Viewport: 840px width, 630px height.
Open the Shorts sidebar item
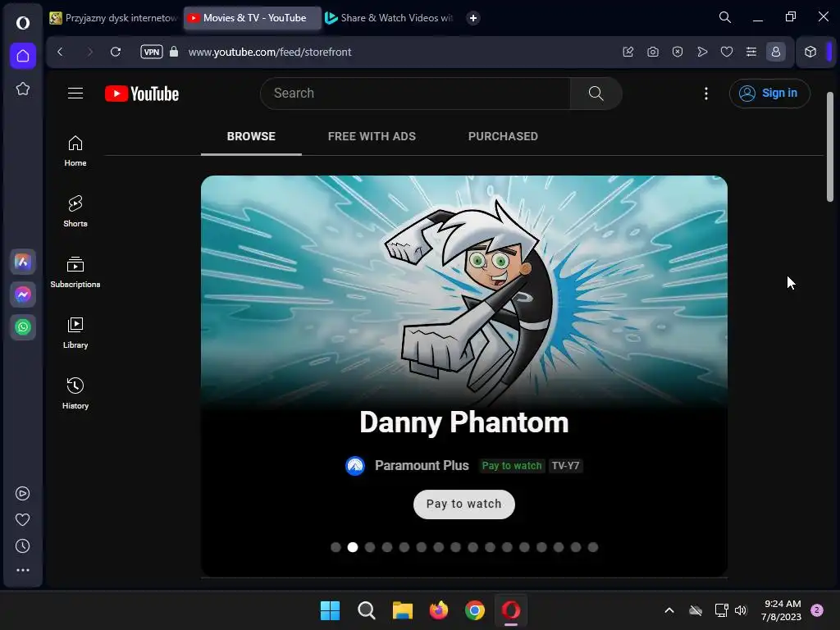(75, 212)
